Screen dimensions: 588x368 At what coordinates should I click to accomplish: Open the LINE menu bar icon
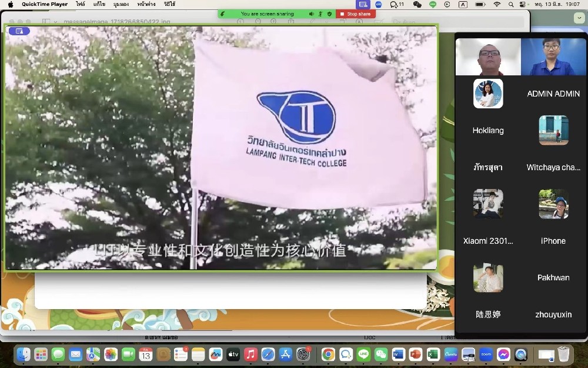[x=433, y=5]
